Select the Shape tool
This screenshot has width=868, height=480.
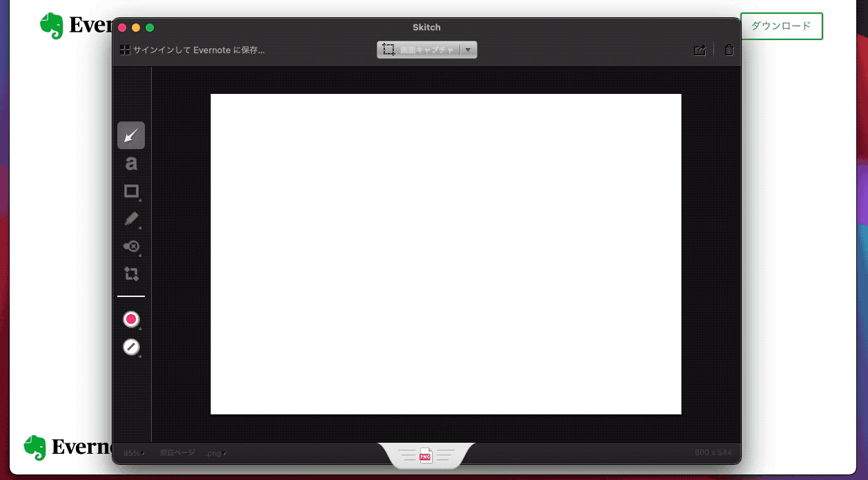tap(131, 191)
